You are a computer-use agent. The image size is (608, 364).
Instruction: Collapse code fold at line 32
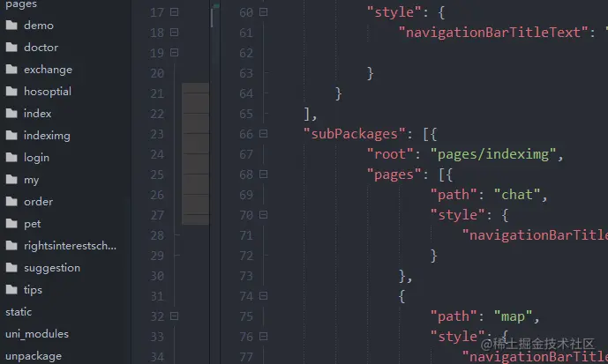175,316
